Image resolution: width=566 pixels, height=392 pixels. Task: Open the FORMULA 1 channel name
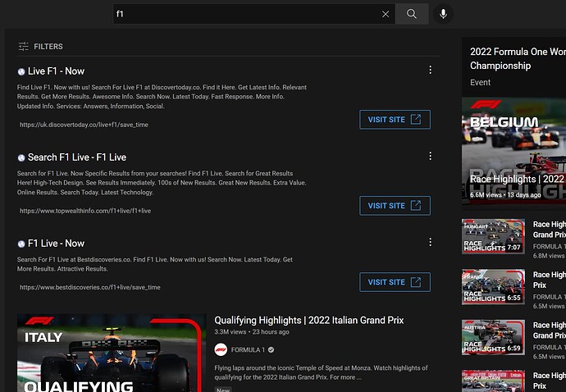click(248, 350)
